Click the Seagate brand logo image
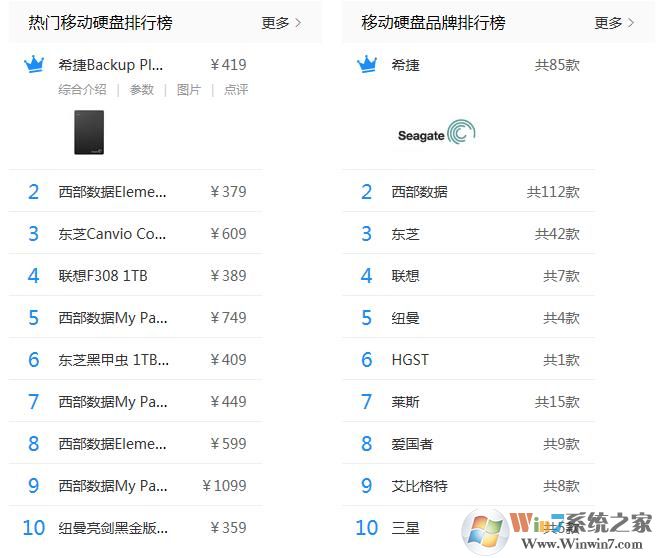 437,133
